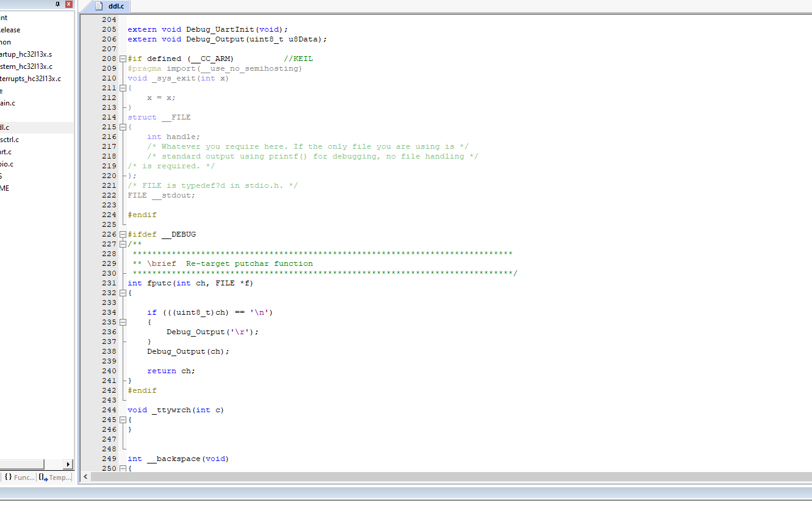Select the 'non' group in project tree
This screenshot has width=812, height=508.
(5, 42)
